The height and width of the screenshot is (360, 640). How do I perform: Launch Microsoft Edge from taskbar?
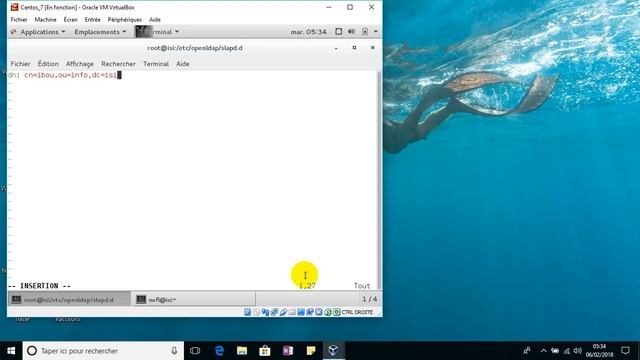219,351
